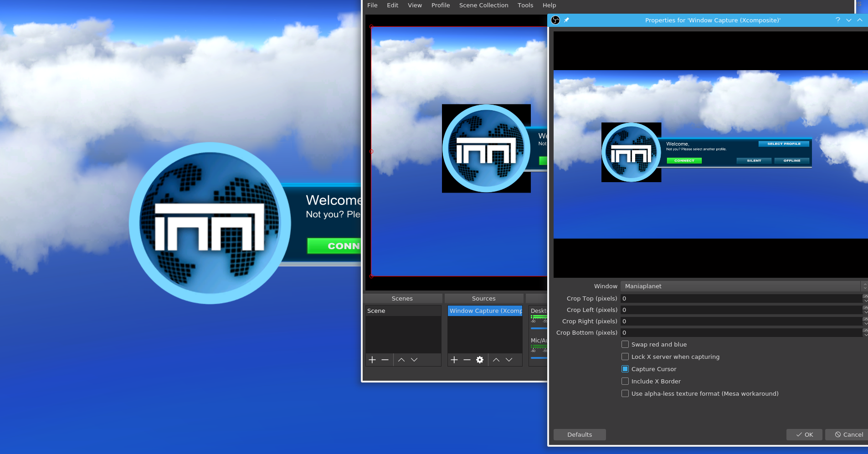Move the scene down with the arrow icon
This screenshot has height=454, width=868.
click(x=414, y=360)
